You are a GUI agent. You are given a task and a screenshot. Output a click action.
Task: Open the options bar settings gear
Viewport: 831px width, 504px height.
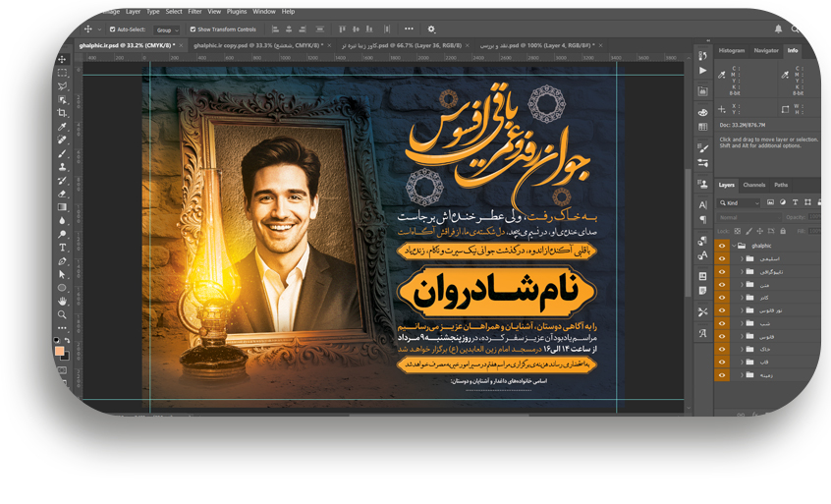coord(431,29)
